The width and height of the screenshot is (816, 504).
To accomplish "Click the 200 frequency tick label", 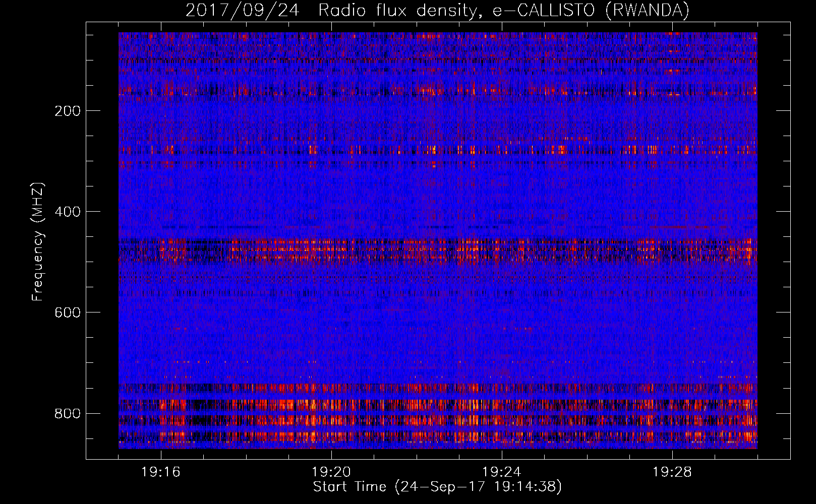I will coord(68,111).
